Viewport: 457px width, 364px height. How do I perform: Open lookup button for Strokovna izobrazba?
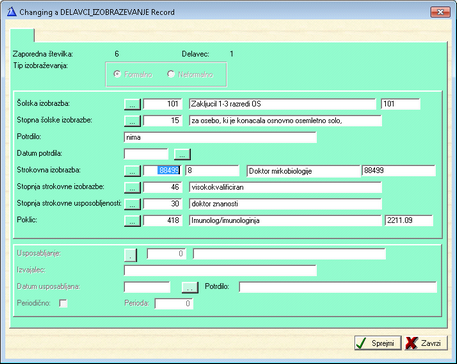[x=132, y=171]
